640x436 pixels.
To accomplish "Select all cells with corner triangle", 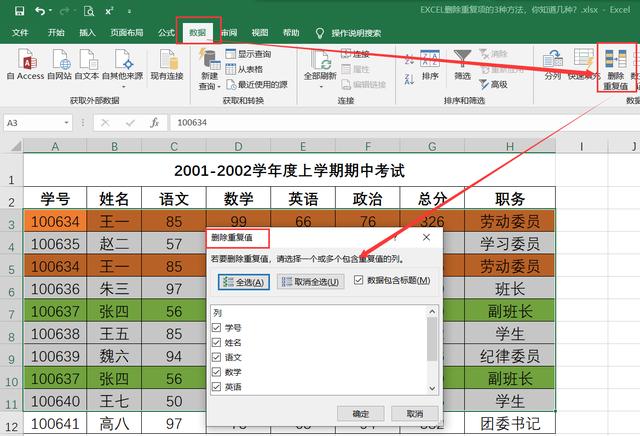I will point(16,145).
